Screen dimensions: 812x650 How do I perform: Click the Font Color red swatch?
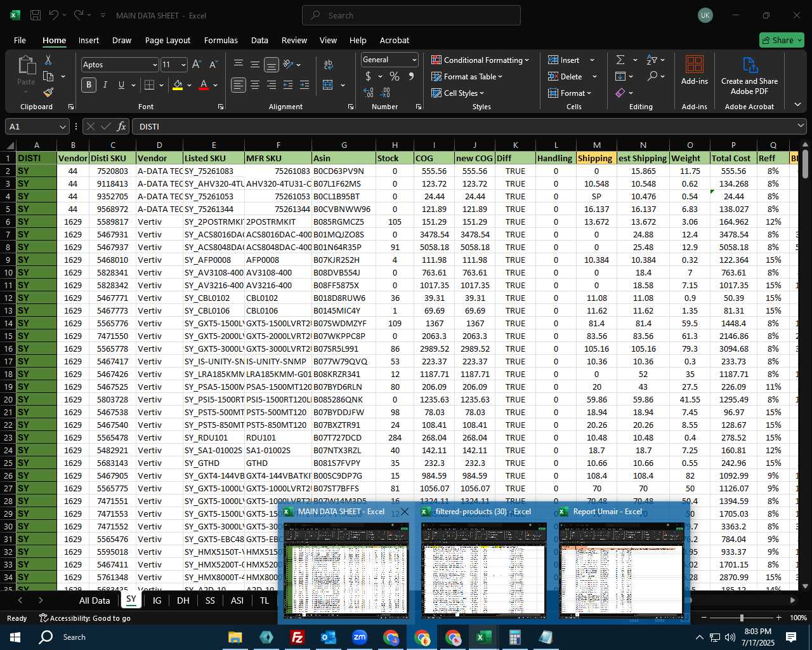pyautogui.click(x=204, y=85)
